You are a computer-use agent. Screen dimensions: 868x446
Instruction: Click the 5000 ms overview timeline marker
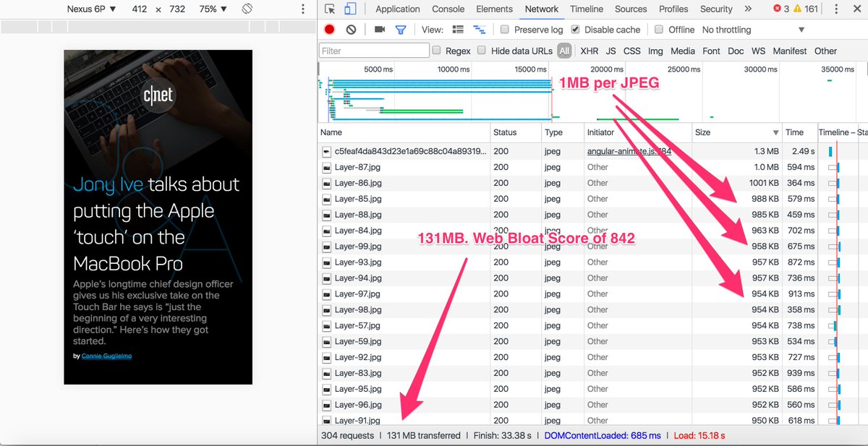point(378,69)
